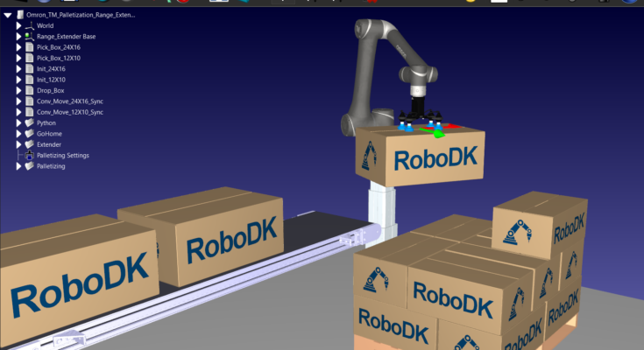
Task: Select the Conv_Move_12X10_Sync program label
Action: tap(69, 112)
